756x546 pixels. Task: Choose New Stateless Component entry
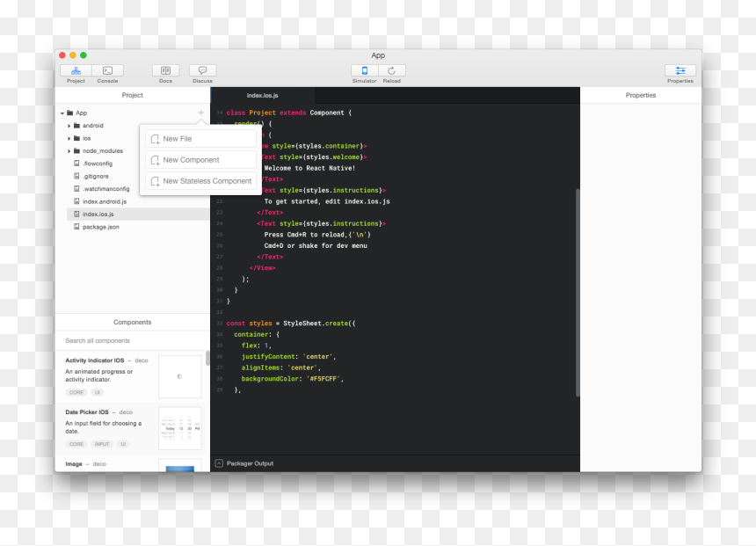(200, 181)
